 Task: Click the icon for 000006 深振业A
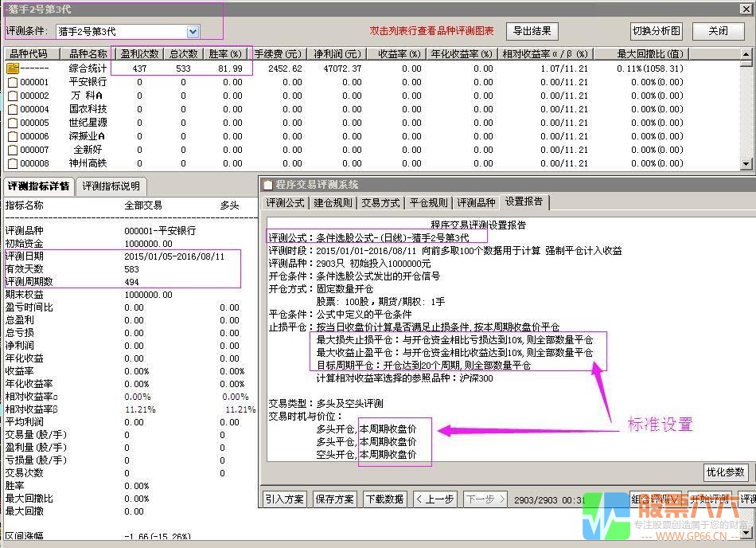13,136
